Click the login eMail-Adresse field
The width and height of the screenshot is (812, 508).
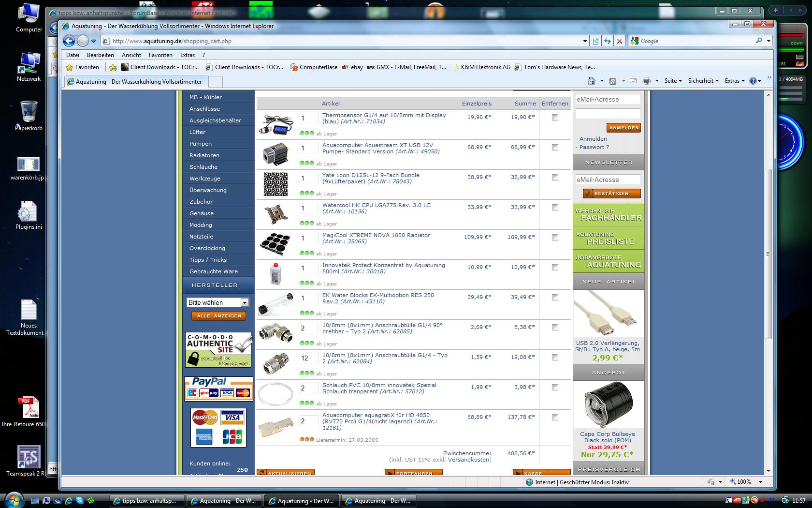point(608,100)
